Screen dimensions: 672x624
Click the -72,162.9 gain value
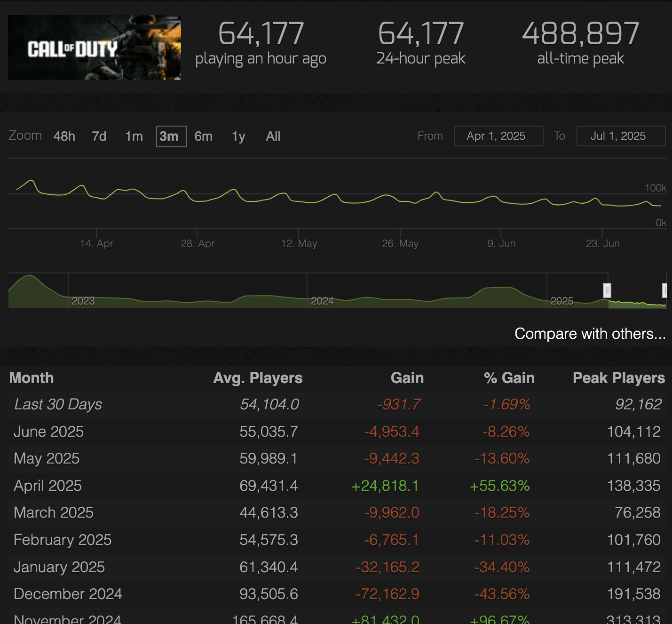pos(387,594)
